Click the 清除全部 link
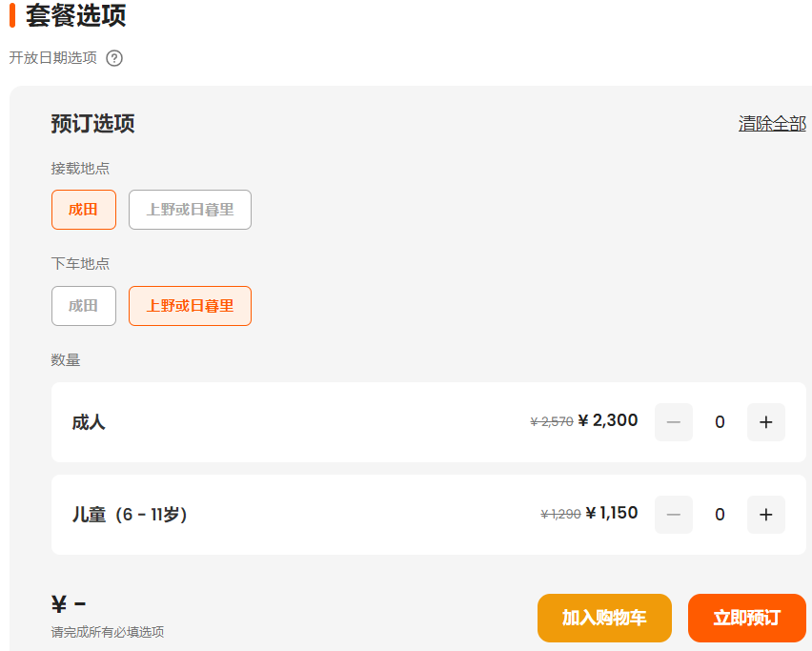The width and height of the screenshot is (812, 651). pos(772,124)
